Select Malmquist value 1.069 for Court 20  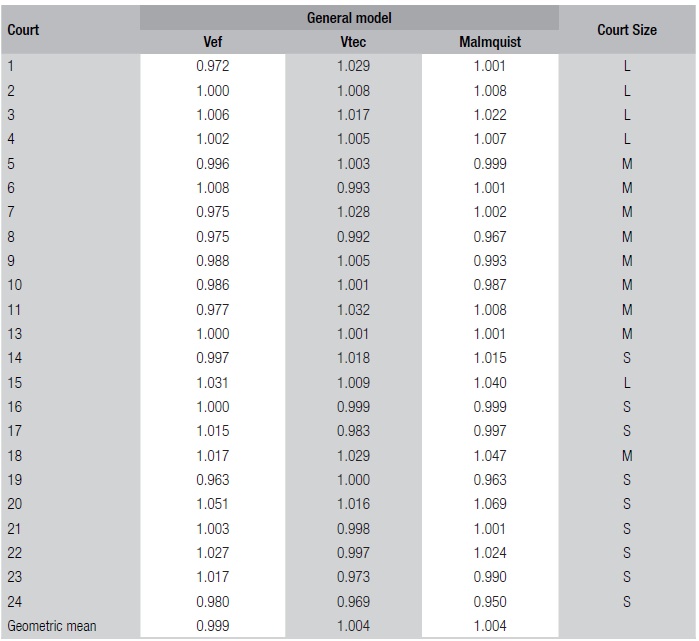coord(490,504)
